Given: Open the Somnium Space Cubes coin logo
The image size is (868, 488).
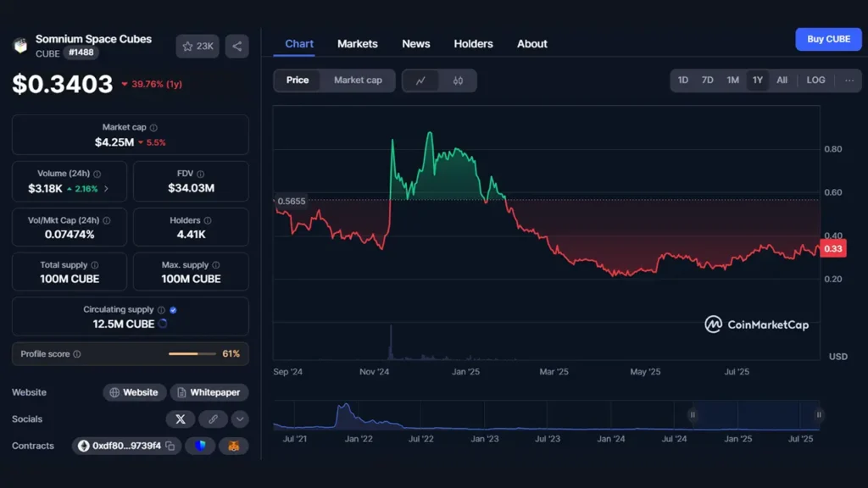Looking at the screenshot, I should pyautogui.click(x=20, y=46).
